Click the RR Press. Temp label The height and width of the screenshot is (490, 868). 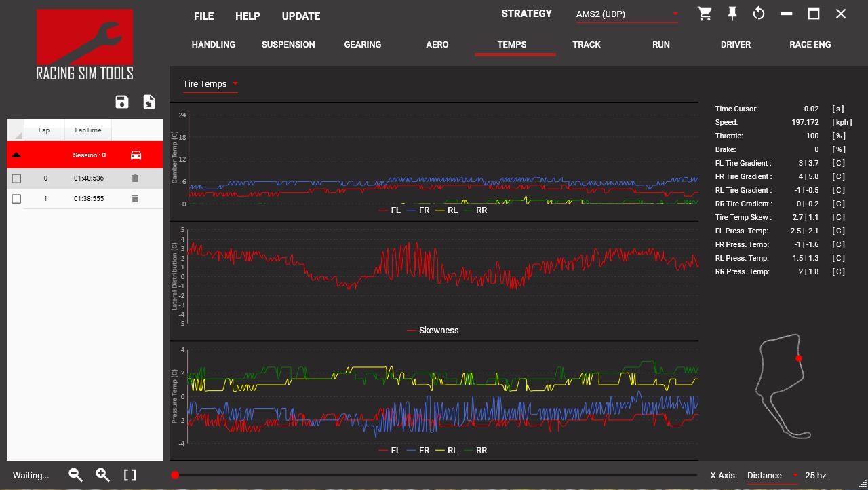743,271
